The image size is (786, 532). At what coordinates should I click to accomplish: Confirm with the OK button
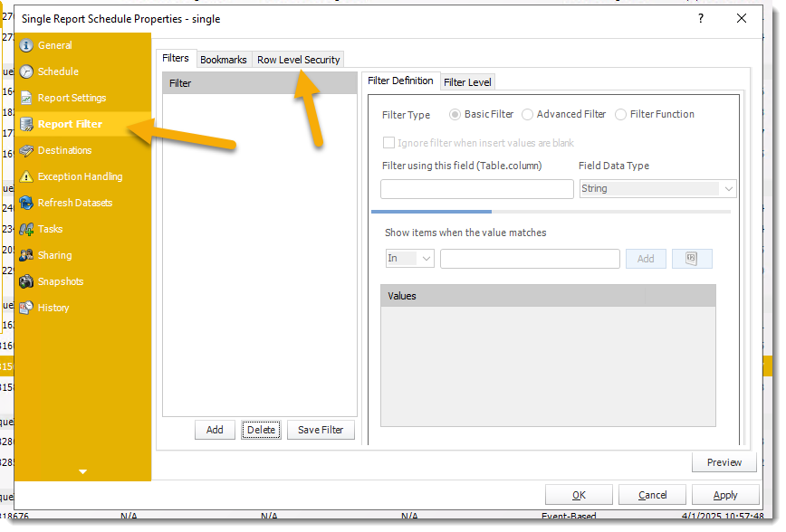(x=579, y=495)
